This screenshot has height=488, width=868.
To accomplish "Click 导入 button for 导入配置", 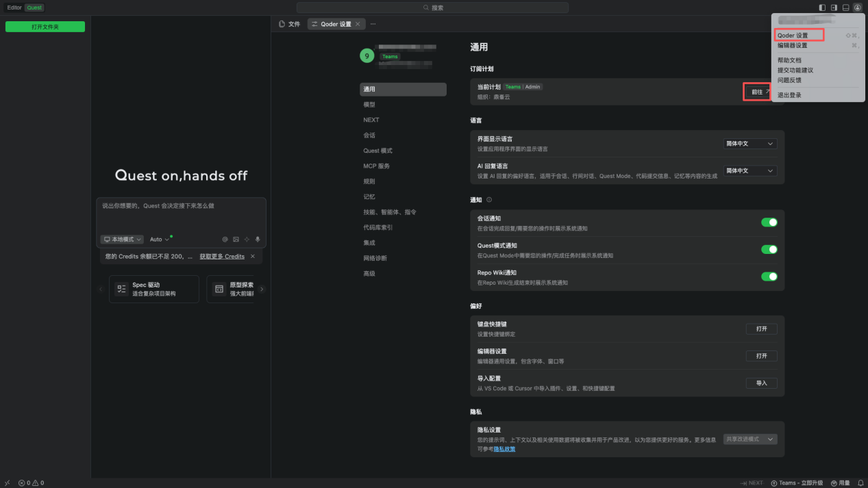I will [x=762, y=383].
